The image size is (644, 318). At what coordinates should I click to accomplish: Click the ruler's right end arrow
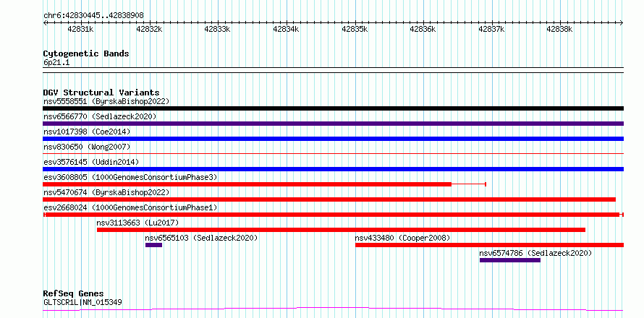tap(622, 22)
